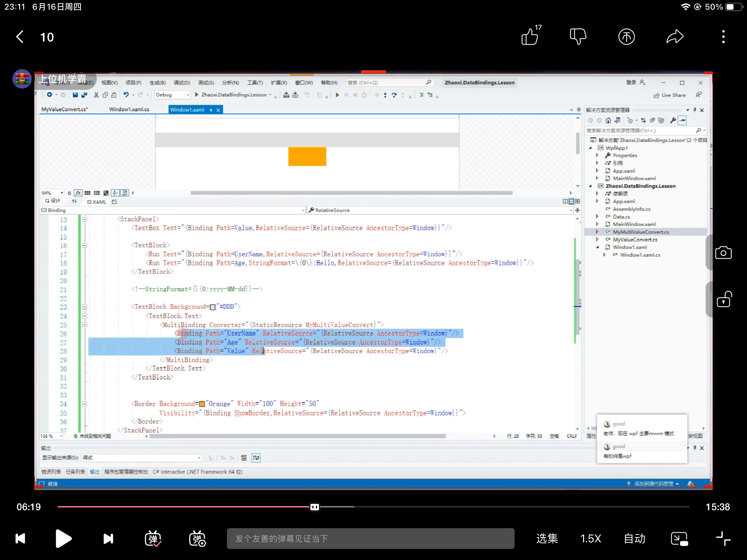Tap the coin reward icon
The width and height of the screenshot is (747, 560).
(626, 37)
